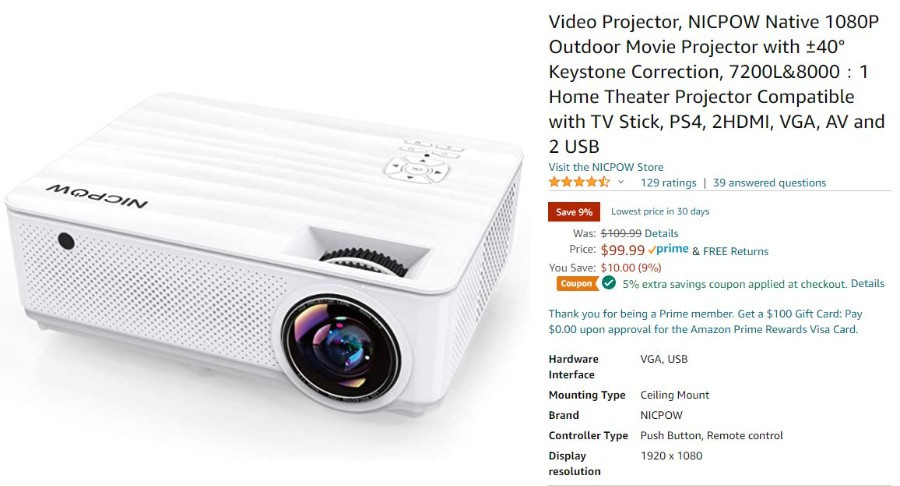This screenshot has height=486, width=900.
Task: Open the Prime Rewards Visa gift card offer
Action: coord(705,321)
